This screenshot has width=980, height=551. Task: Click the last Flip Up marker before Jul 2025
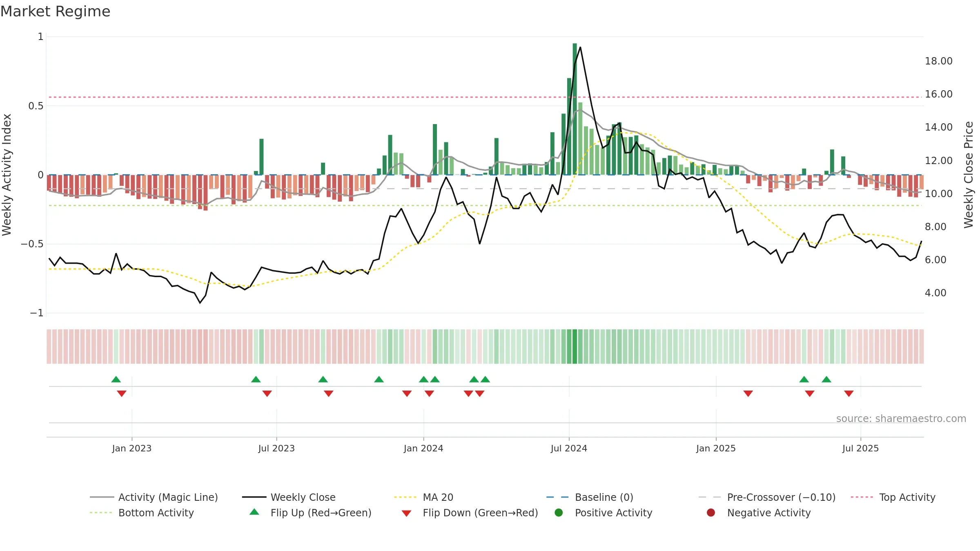tap(826, 379)
